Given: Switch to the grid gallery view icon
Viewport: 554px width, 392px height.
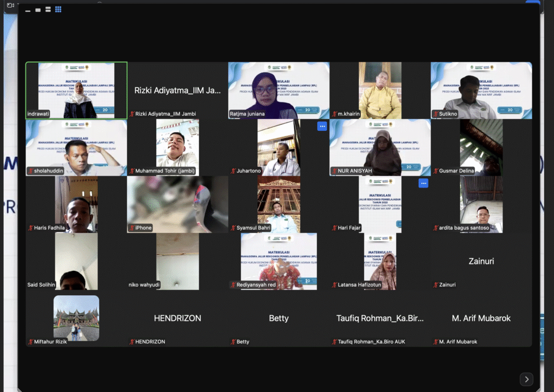Looking at the screenshot, I should tap(58, 10).
